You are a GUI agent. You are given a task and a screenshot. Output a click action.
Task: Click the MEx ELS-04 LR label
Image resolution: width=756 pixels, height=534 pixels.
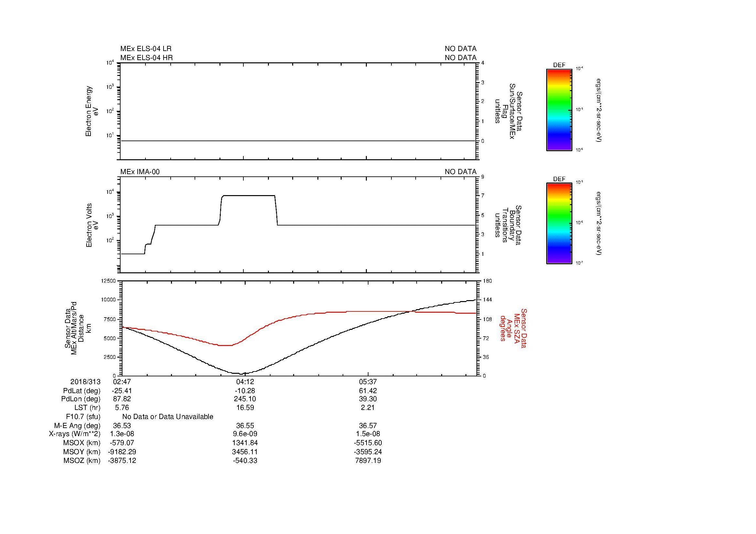[x=146, y=49]
